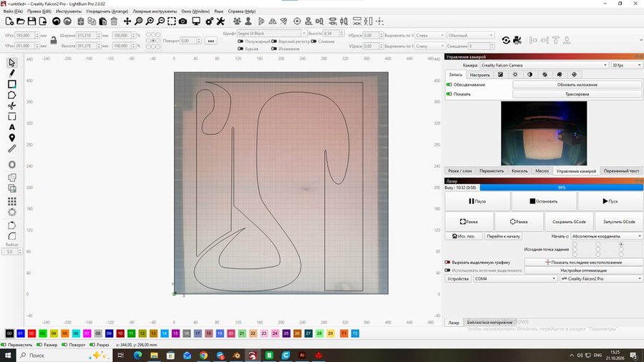This screenshot has width=644, height=362.
Task: Toggle the Показать overlay switch
Action: 449,94
